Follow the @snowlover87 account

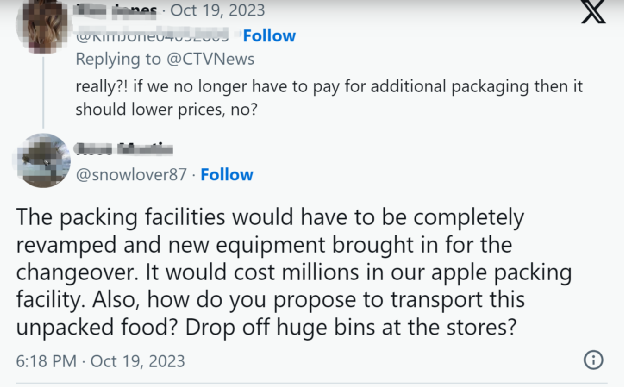[227, 175]
